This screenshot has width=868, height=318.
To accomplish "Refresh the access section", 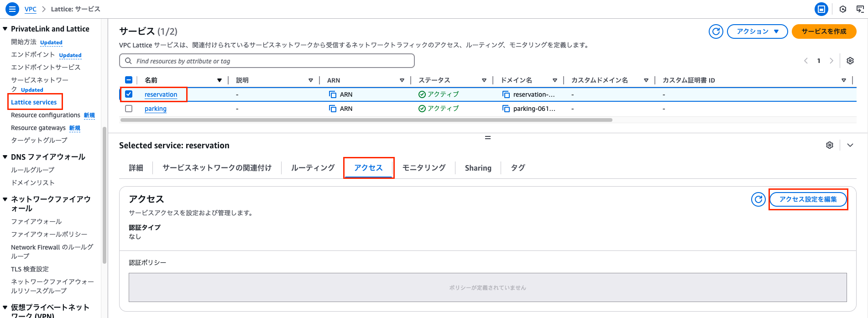I will 758,199.
